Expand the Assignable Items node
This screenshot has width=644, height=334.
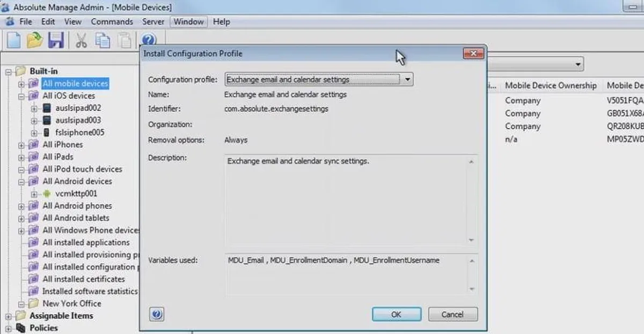(x=8, y=316)
